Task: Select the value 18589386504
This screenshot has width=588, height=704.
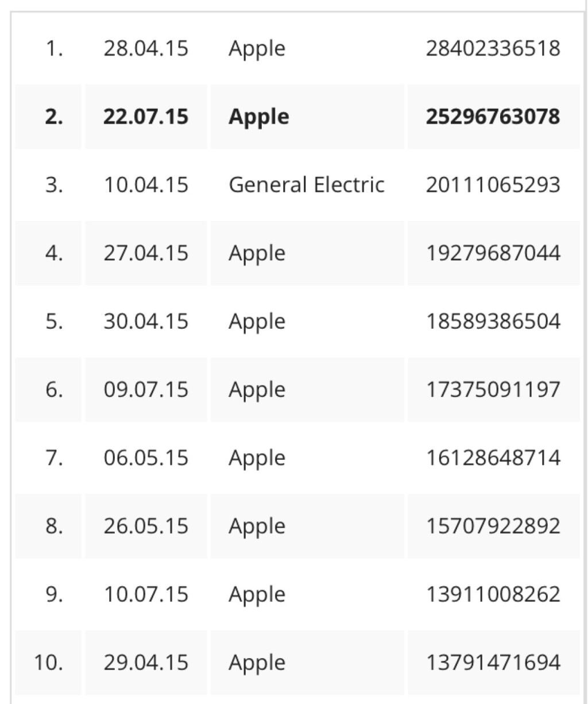Action: pos(493,321)
